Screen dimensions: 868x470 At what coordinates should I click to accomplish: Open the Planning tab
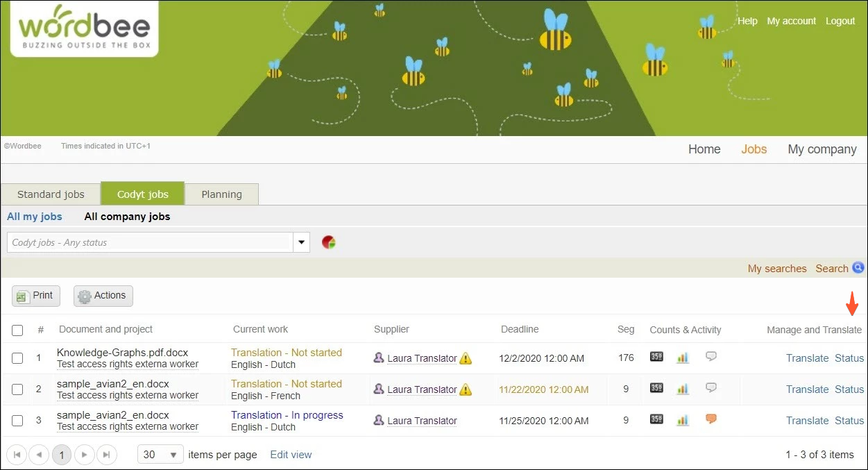221,194
